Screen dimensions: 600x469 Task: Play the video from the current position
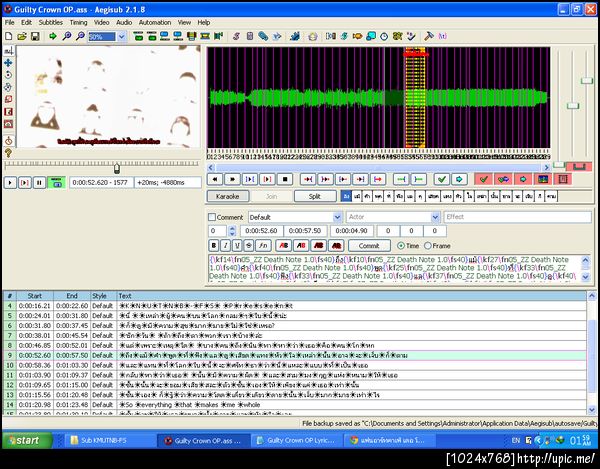(x=10, y=182)
